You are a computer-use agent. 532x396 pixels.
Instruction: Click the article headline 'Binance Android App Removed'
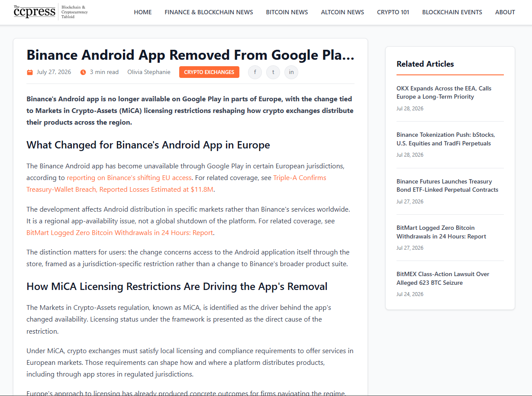[x=190, y=55]
